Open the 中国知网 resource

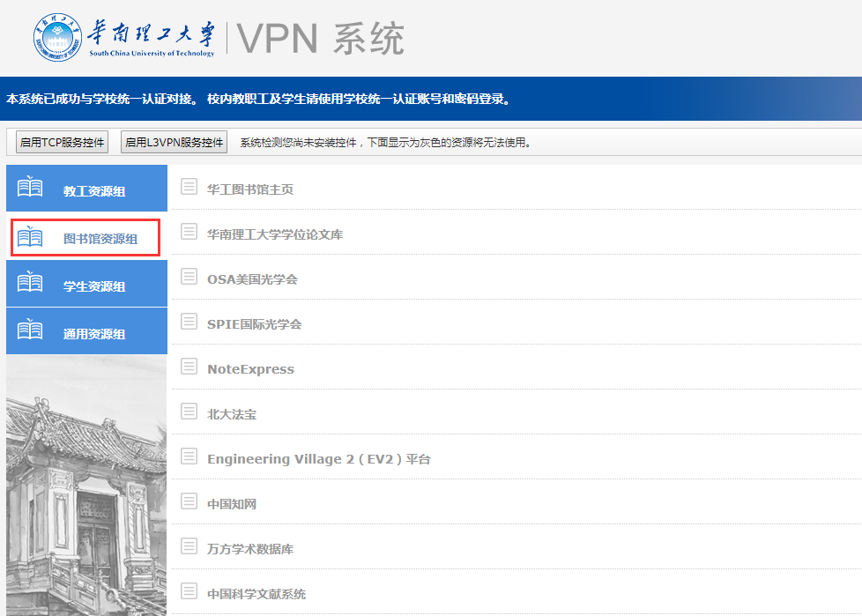tap(232, 504)
